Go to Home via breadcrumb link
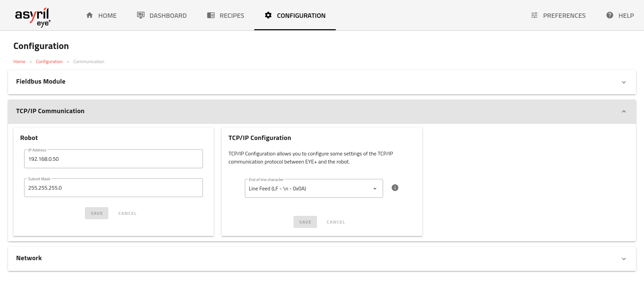644x281 pixels. [19, 61]
